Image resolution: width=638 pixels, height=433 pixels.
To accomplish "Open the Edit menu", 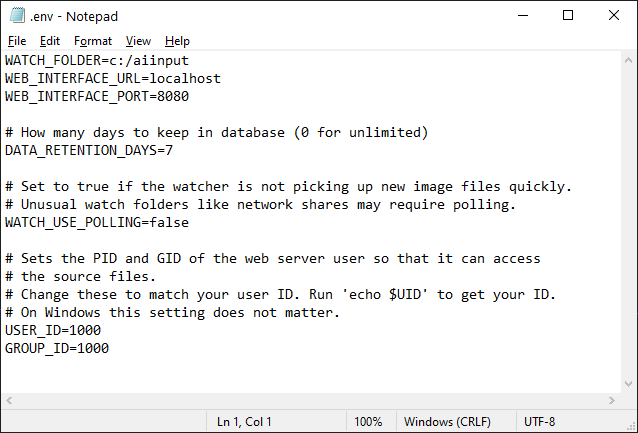I will (x=50, y=41).
